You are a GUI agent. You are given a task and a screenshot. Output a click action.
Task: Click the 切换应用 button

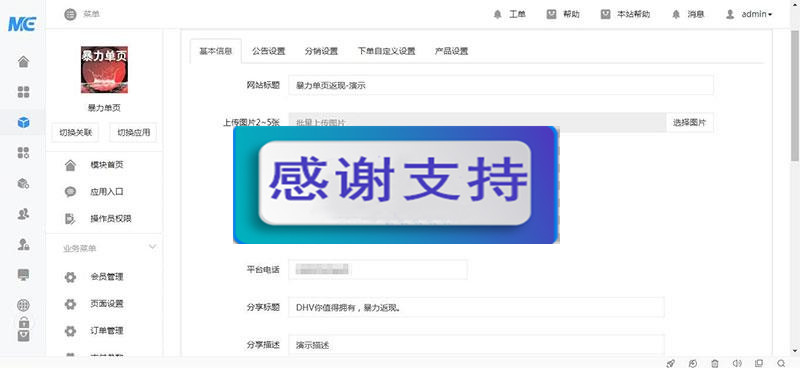(x=134, y=133)
